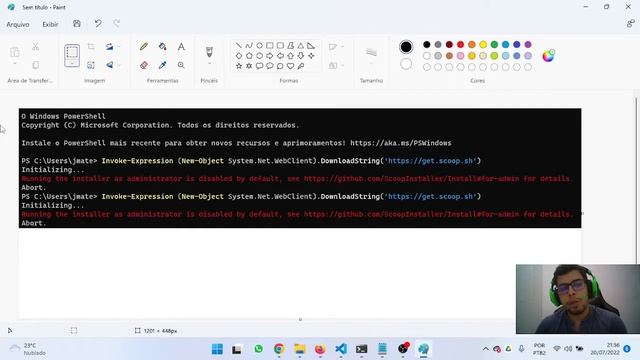The height and width of the screenshot is (360, 640).
Task: Click the Copy icon under scissors
Action: (36, 65)
